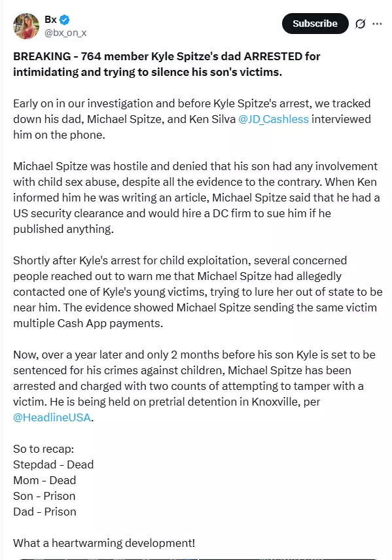Click the paragraph starting 'Early on in our investigation'
Viewport: 392px width, 560px height.
(192, 119)
